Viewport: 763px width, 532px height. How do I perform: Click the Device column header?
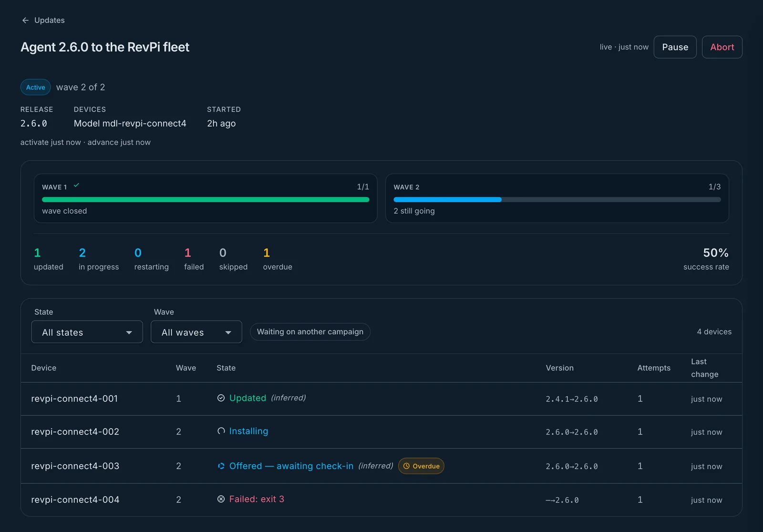click(44, 368)
